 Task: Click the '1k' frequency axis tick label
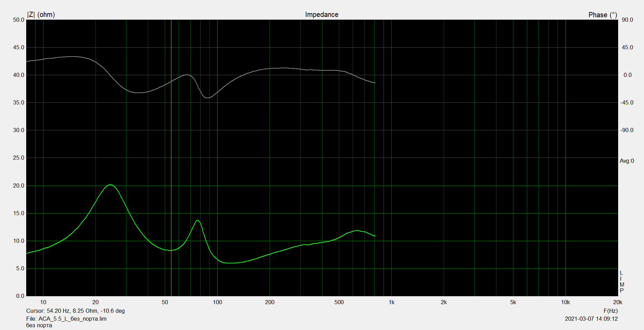point(391,302)
